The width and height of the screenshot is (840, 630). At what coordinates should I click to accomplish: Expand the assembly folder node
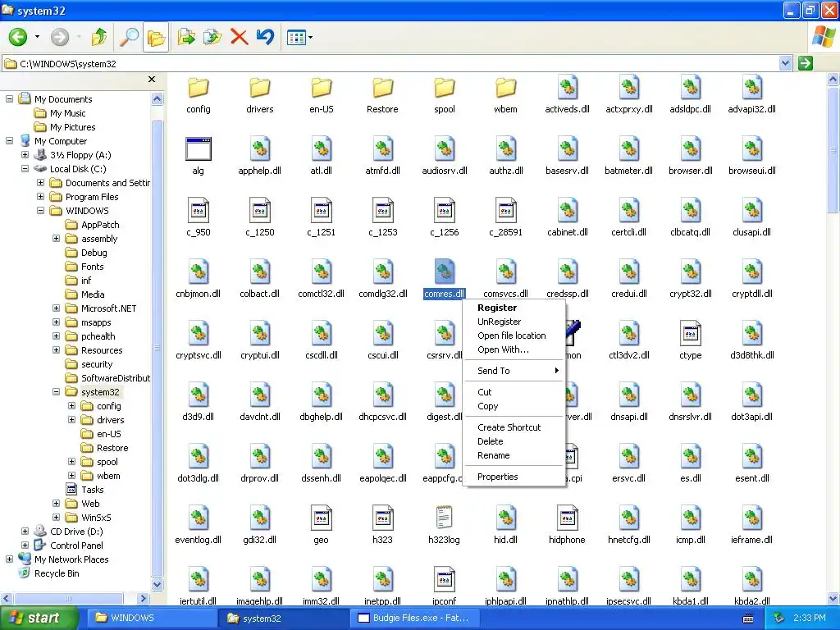(56, 239)
